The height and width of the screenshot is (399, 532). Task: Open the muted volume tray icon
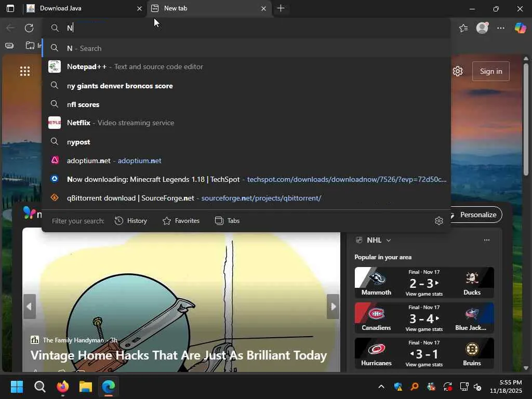tap(477, 387)
